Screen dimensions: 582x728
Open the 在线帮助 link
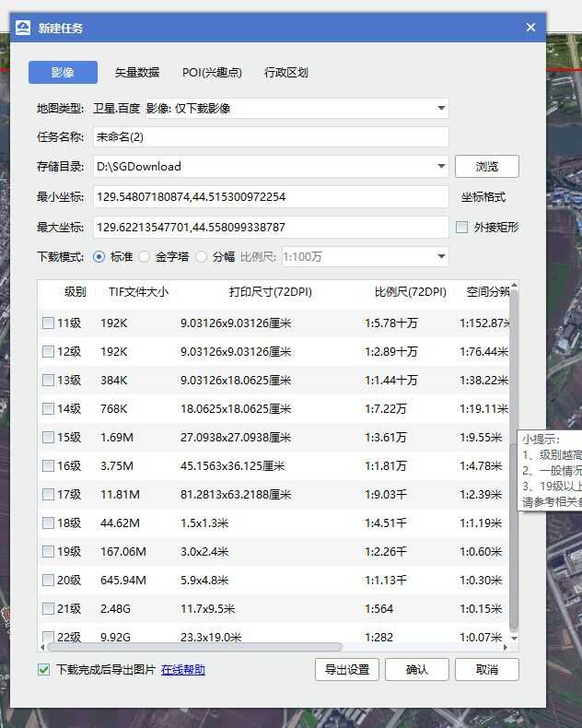pos(183,670)
